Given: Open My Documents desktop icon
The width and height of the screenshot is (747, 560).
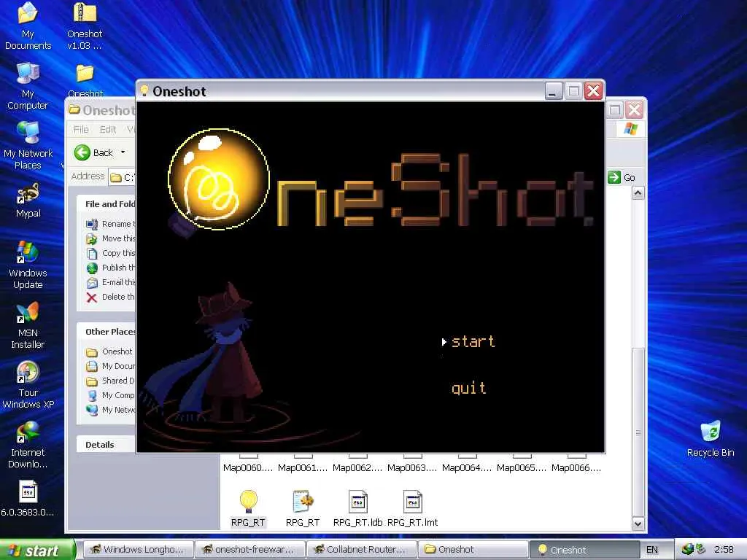Looking at the screenshot, I should tap(28, 26).
